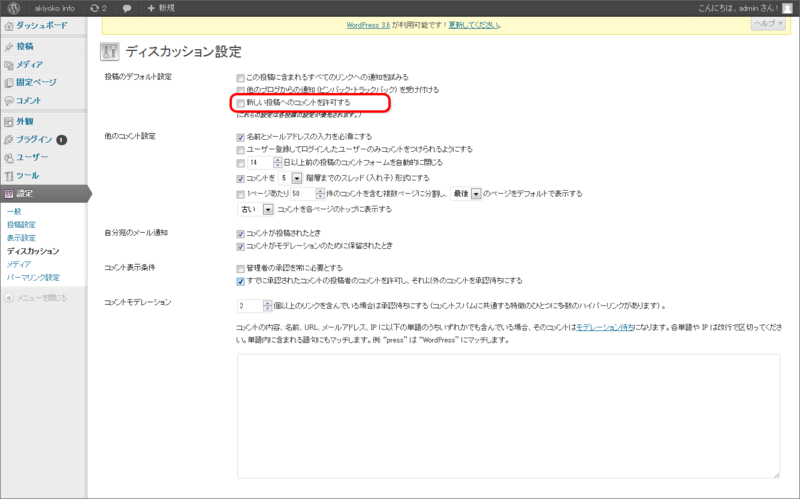
Task: Click inside the moderation words textarea
Action: 509,416
